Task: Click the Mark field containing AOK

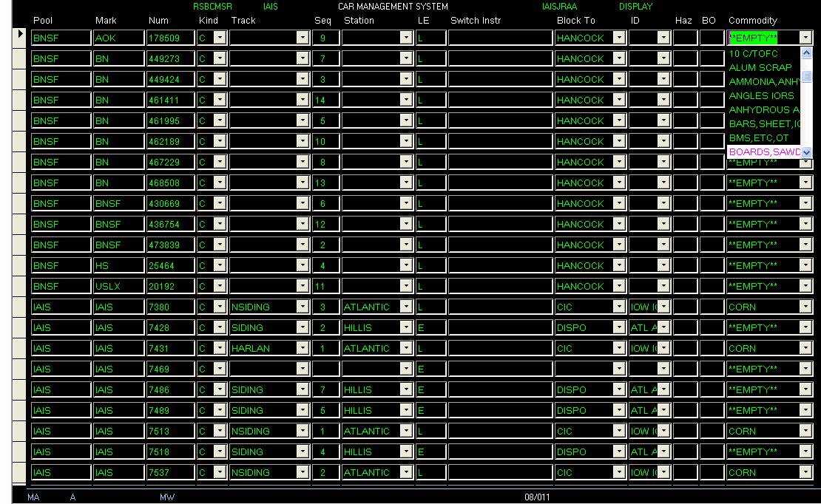Action: click(119, 38)
